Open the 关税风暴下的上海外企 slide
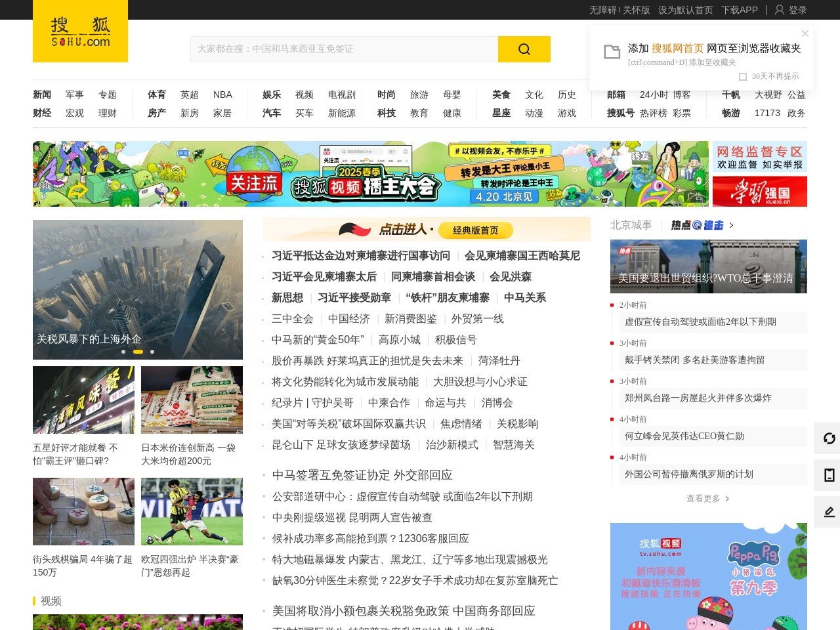Viewport: 840px width, 630px height. click(138, 289)
